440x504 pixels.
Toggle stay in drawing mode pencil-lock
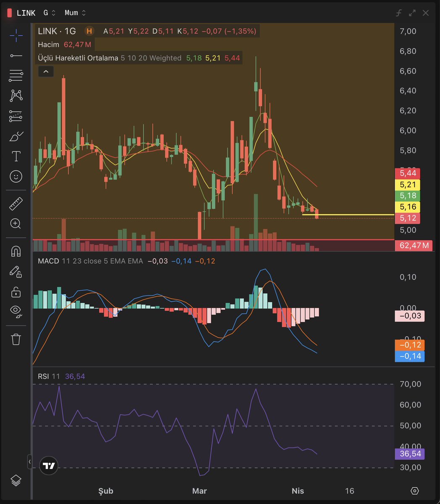16,272
